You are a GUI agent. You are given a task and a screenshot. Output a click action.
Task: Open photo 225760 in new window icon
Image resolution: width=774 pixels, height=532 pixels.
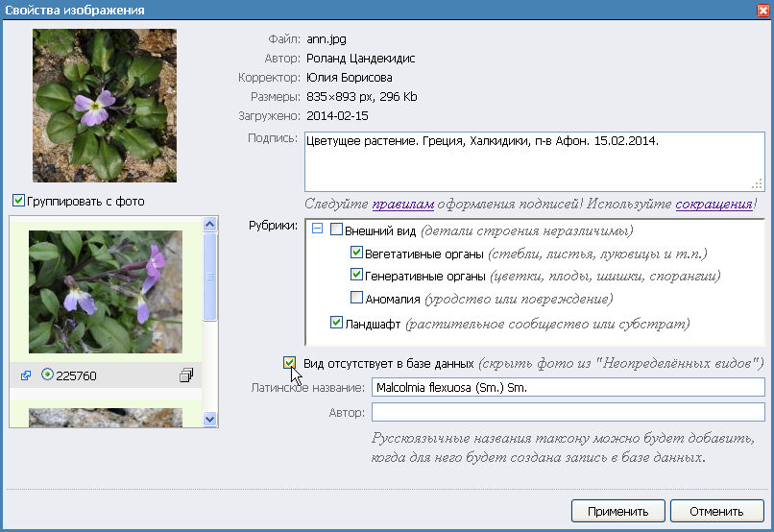tap(26, 375)
